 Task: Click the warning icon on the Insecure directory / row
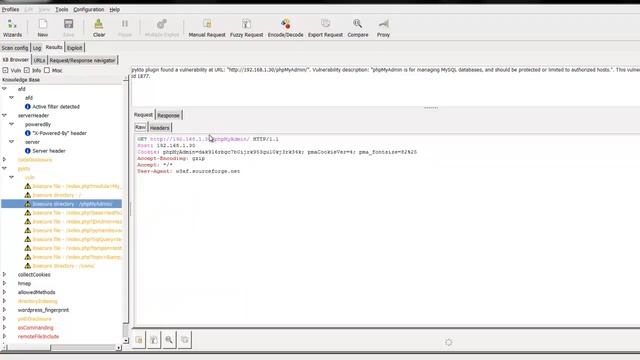tap(28, 195)
